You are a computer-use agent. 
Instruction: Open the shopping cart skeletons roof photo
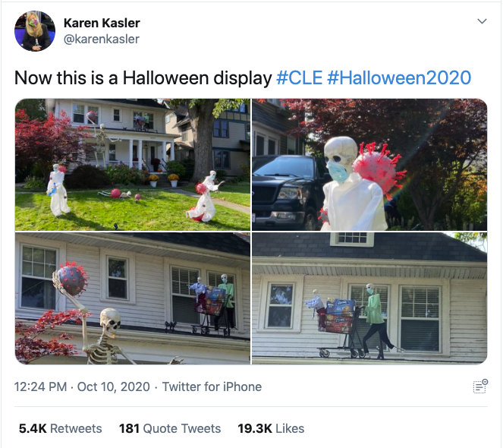pyautogui.click(x=369, y=298)
